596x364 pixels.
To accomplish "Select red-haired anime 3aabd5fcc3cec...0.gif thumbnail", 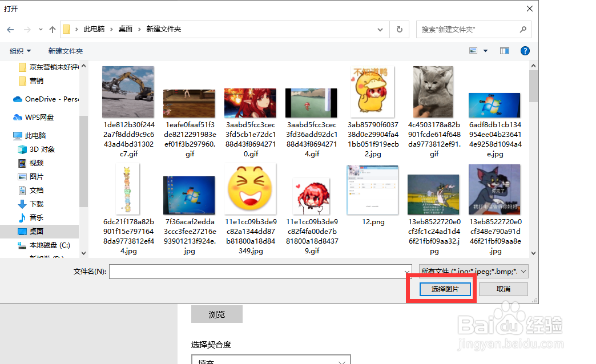I will [250, 103].
